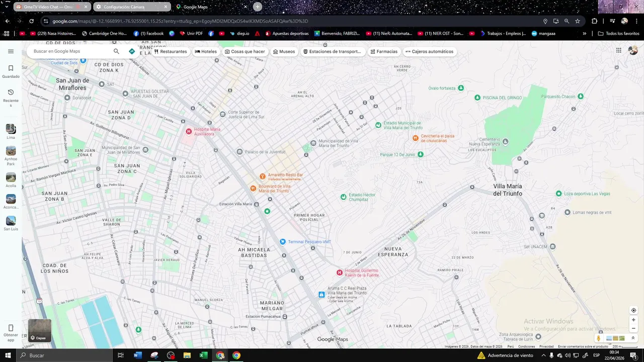Filter by Farmacias
The width and height of the screenshot is (644, 362).
(383, 51)
